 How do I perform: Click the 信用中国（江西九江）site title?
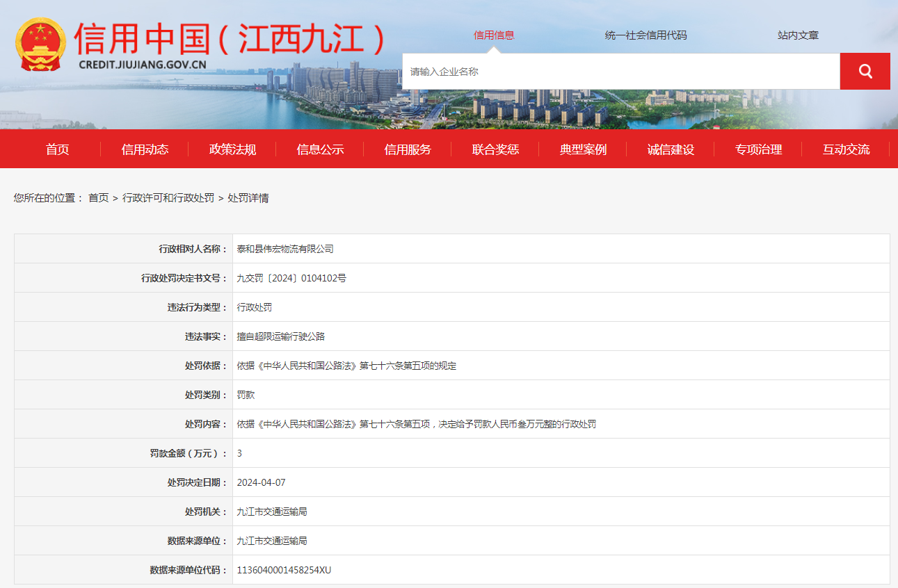click(x=231, y=38)
